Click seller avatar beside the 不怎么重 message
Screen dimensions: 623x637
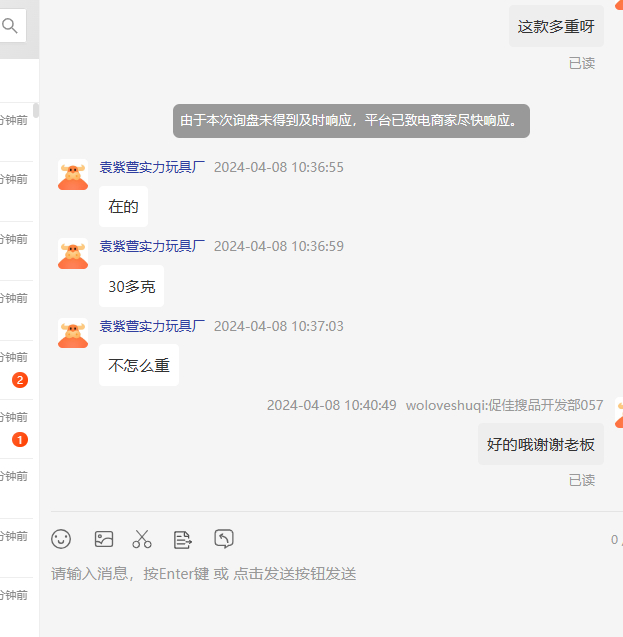72,334
